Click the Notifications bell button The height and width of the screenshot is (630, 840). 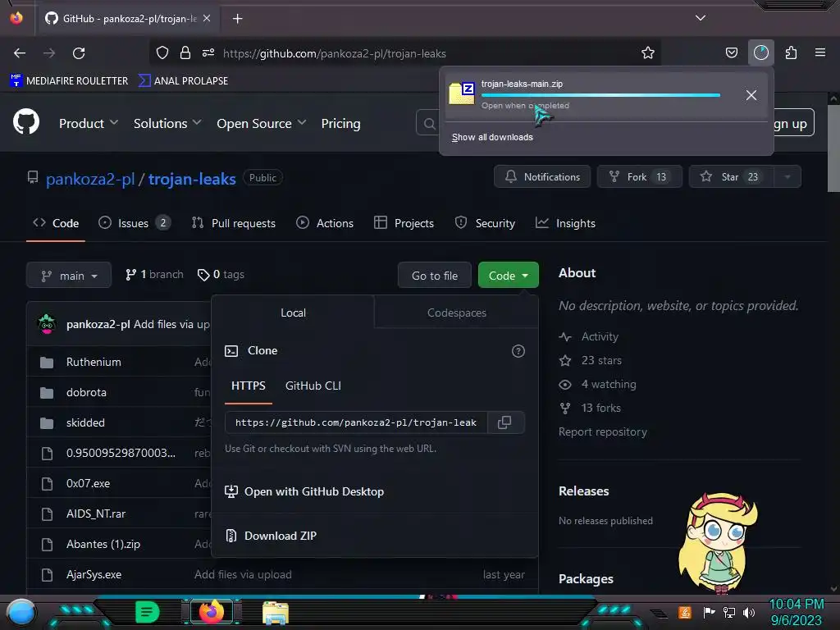pos(542,177)
